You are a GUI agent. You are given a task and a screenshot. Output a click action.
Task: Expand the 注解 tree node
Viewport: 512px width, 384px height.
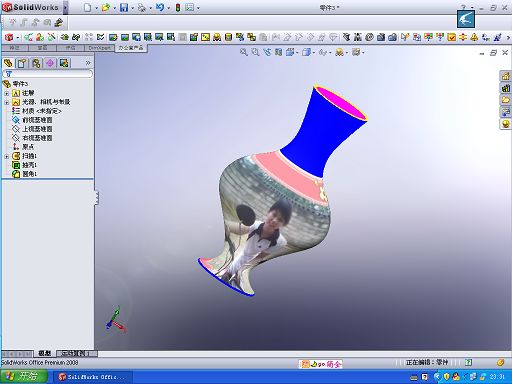point(6,93)
